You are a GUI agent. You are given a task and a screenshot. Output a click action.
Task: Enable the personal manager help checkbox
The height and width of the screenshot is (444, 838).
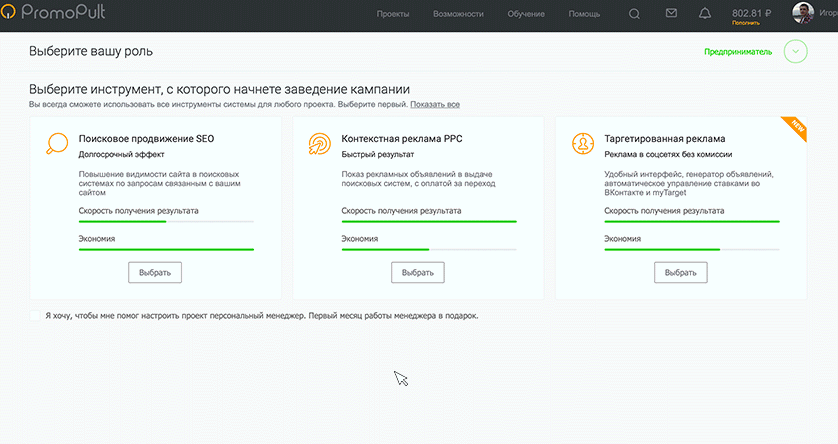35,316
